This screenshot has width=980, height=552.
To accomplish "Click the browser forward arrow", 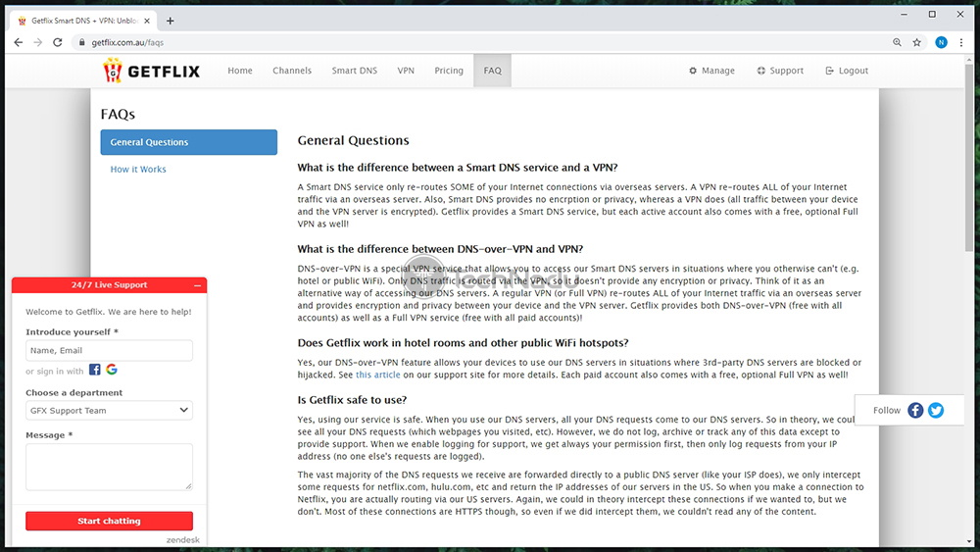I will pos(37,42).
